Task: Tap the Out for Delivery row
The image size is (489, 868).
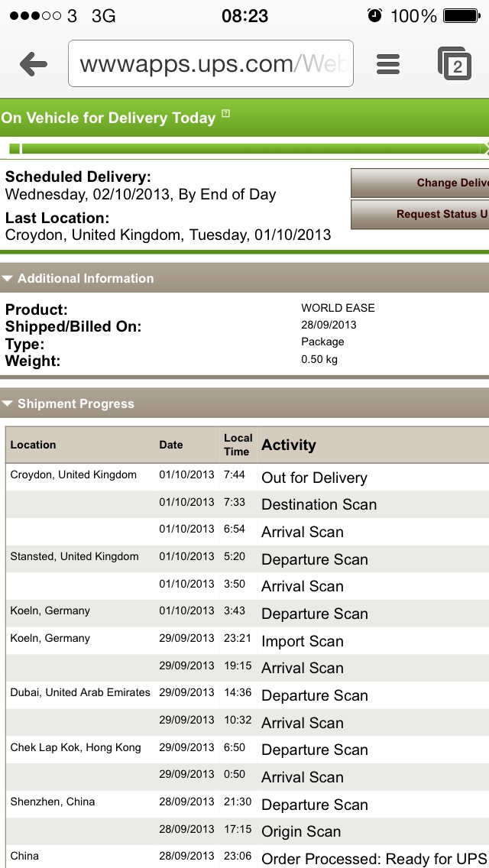Action: click(247, 478)
